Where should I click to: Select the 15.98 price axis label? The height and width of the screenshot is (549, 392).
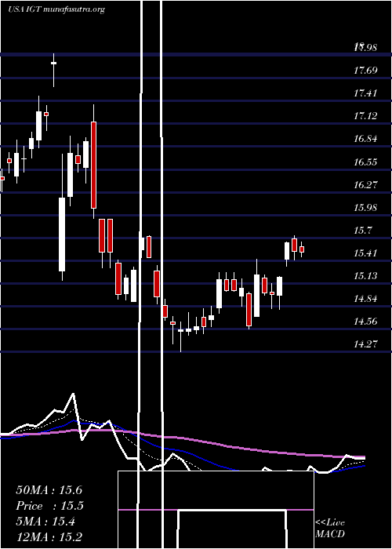pos(365,207)
